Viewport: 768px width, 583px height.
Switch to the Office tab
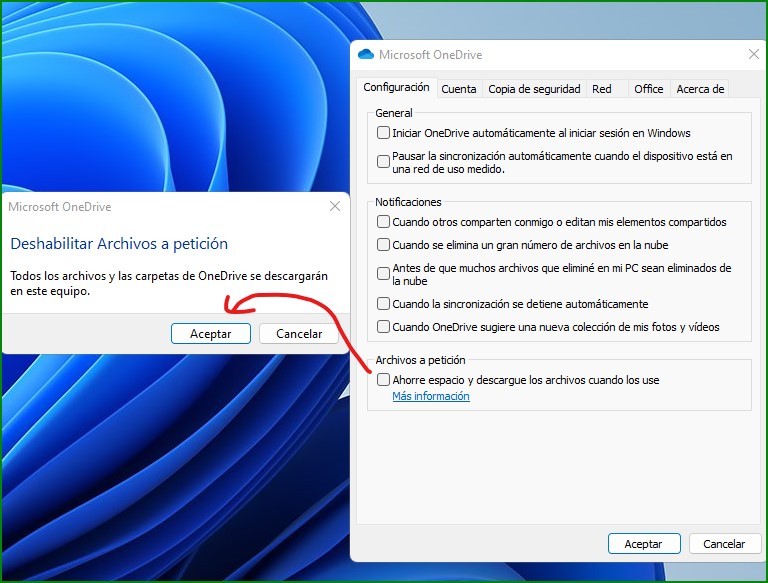(x=648, y=89)
